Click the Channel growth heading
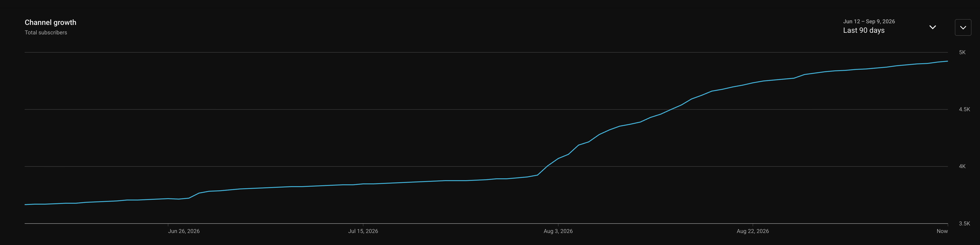 (x=50, y=22)
